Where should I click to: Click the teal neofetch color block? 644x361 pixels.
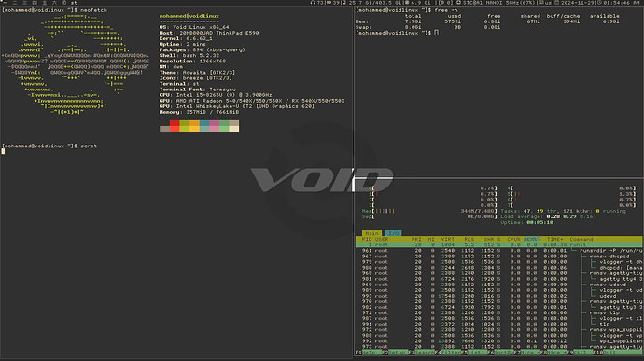tap(204, 126)
